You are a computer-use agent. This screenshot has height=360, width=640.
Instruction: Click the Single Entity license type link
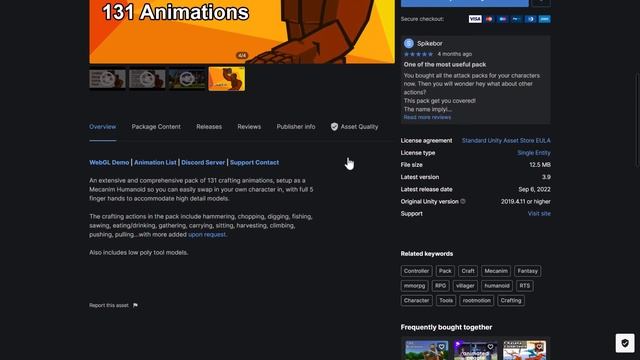(x=534, y=153)
